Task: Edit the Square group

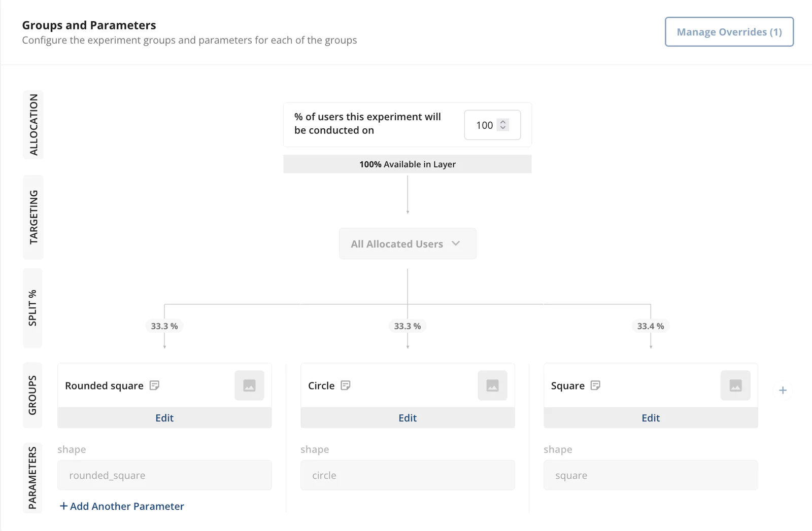Action: tap(651, 418)
